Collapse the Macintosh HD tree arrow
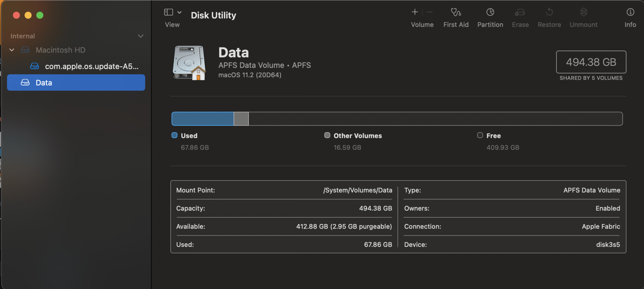Viewport: 644px width, 289px height. point(12,50)
